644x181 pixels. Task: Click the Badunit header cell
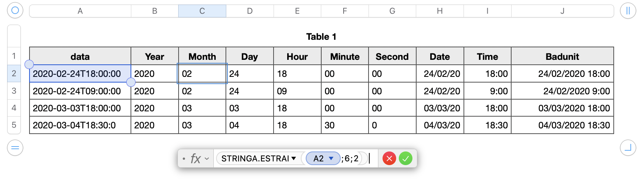click(x=562, y=56)
